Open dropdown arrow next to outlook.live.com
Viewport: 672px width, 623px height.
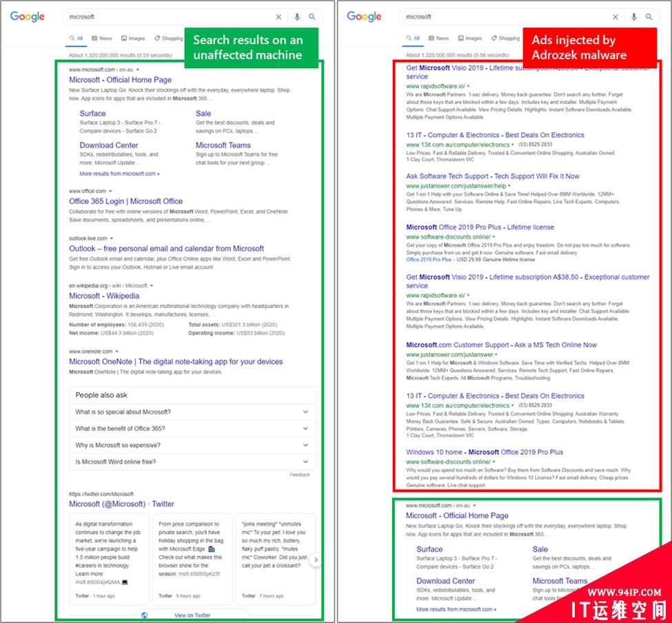click(x=112, y=238)
